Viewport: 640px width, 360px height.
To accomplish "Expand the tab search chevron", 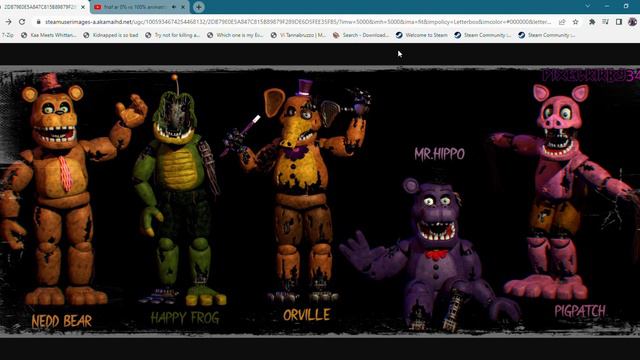I will pos(588,6).
